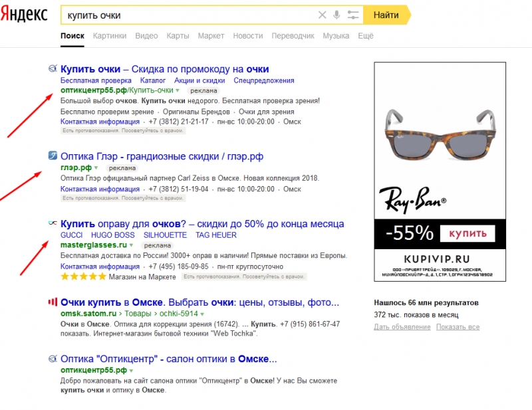Viewport: 532px width, 410px height.
Task: Switch to Картинки tab
Action: coord(110,36)
